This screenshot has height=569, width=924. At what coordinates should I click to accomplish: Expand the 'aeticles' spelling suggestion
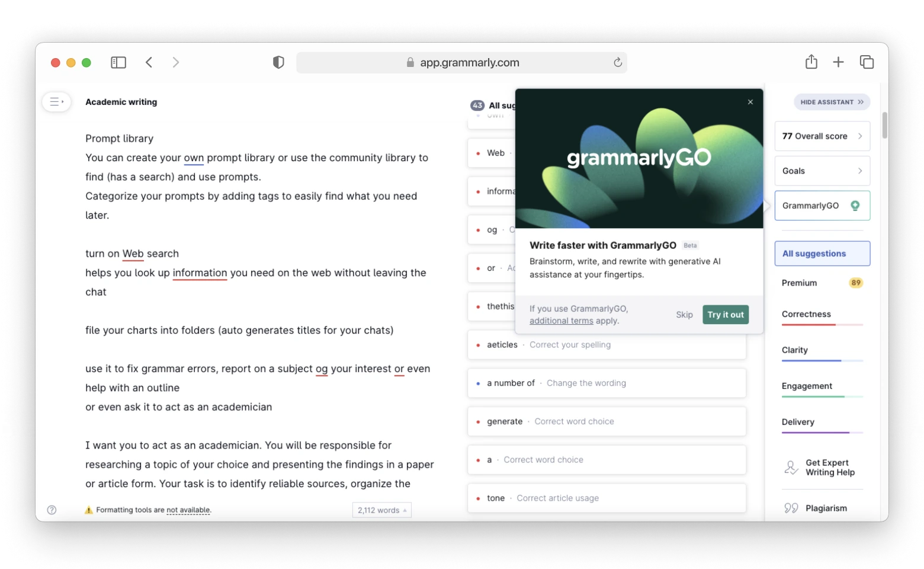(607, 345)
